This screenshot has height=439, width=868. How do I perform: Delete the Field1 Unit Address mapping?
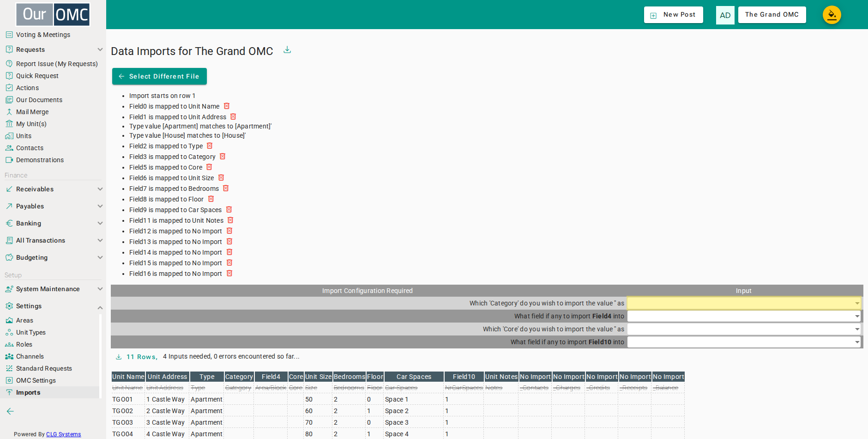coord(233,117)
